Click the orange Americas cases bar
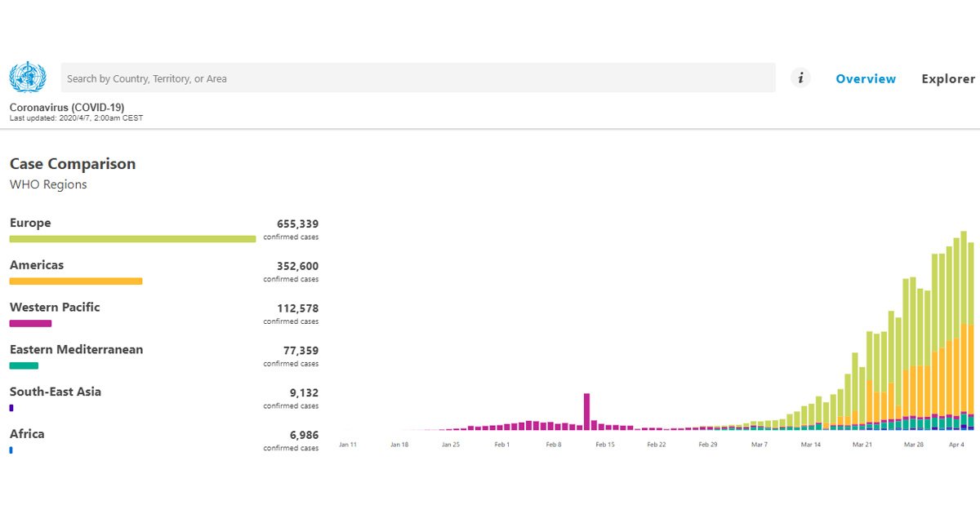This screenshot has width=980, height=514. click(76, 281)
